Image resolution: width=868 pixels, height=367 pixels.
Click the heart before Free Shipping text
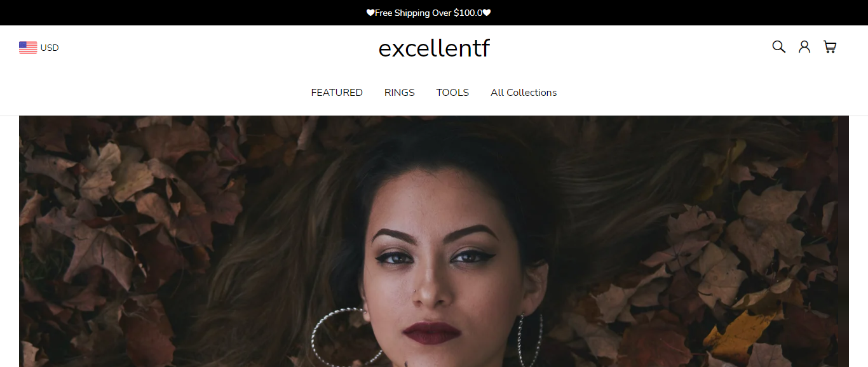tap(370, 13)
